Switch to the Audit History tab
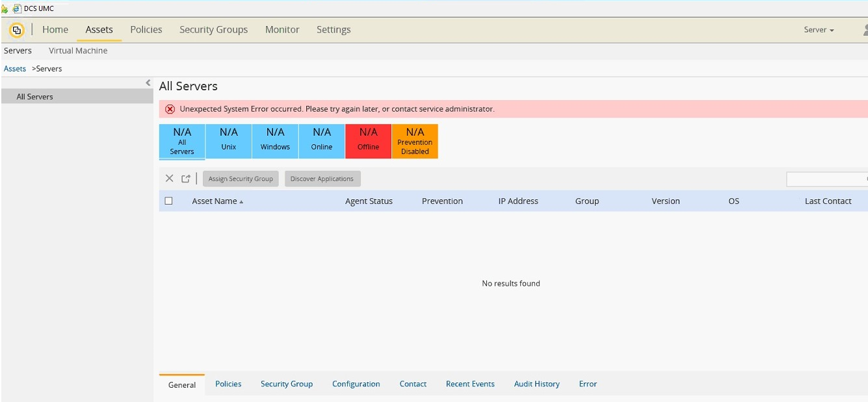Screen dimensions: 868x402 pos(536,384)
